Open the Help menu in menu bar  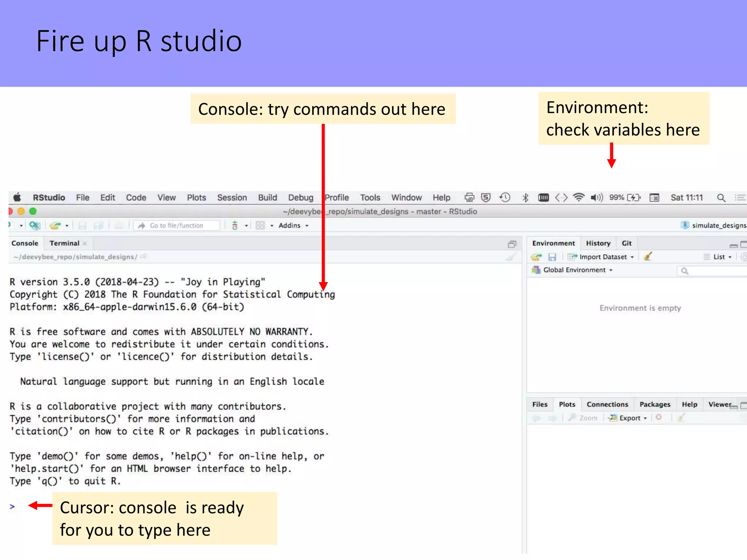pyautogui.click(x=441, y=198)
